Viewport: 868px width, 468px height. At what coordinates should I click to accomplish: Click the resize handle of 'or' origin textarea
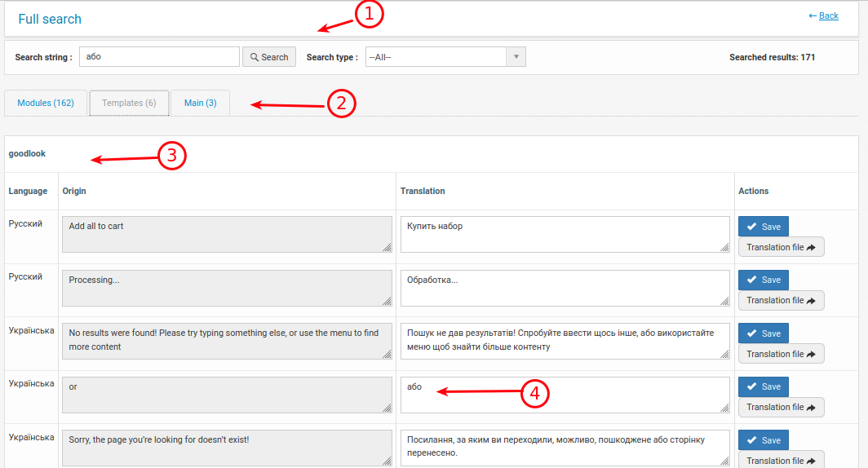point(387,408)
